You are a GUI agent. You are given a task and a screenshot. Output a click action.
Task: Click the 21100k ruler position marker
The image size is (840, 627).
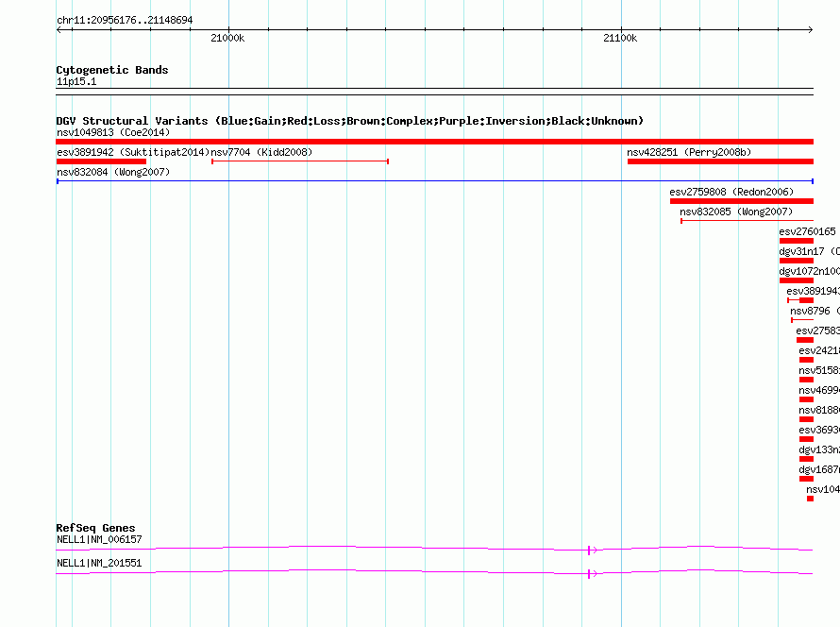620,38
